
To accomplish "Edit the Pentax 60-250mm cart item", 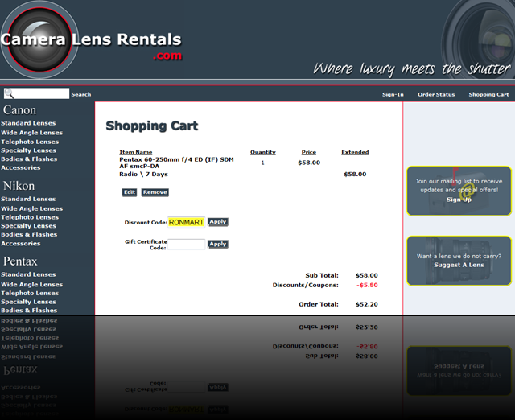I will tap(130, 192).
